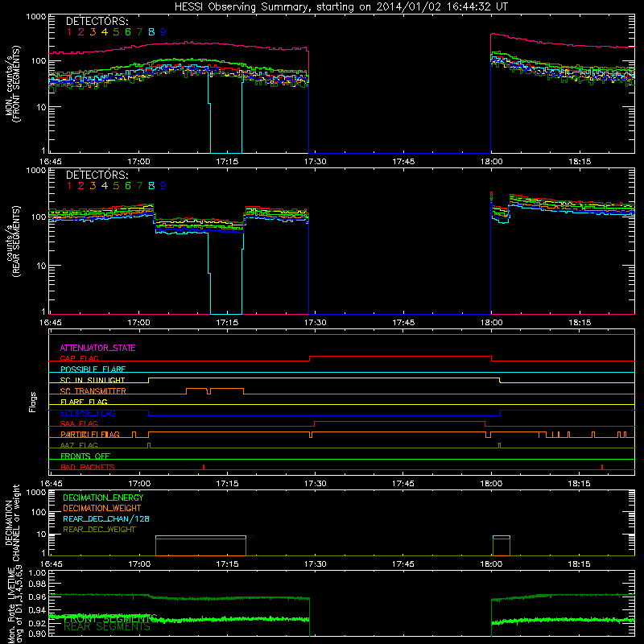This screenshot has width=644, height=644.
Task: Click the vertical Flags axis label
Action: 33,402
